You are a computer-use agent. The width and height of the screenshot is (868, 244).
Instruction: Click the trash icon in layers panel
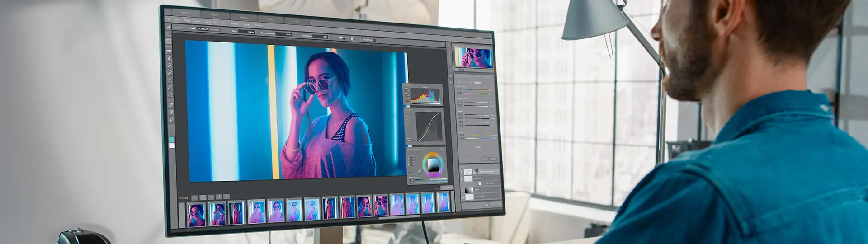499,204
